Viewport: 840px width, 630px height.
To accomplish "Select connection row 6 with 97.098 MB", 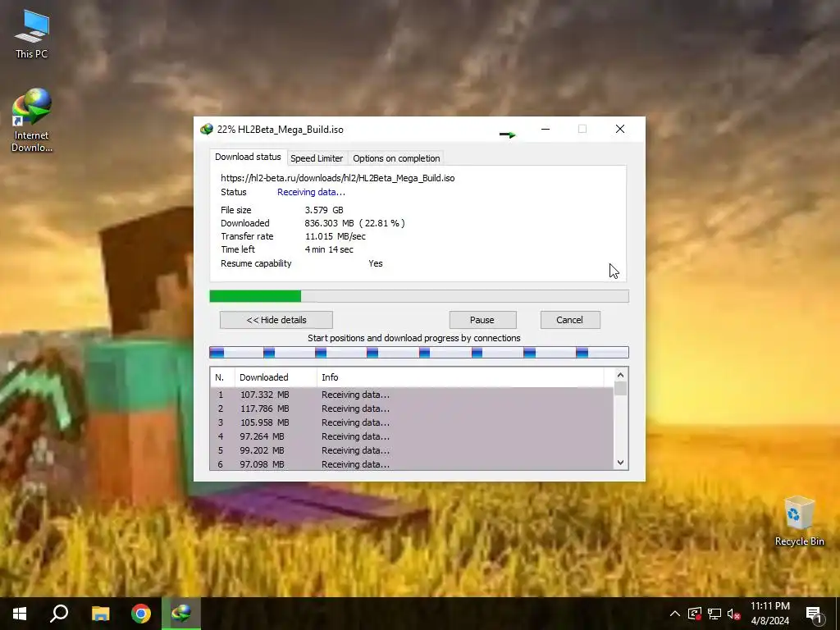I will (412, 464).
